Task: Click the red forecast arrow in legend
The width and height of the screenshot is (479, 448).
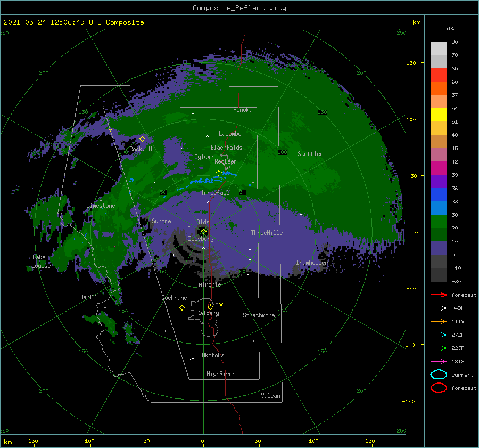Action: coord(439,295)
